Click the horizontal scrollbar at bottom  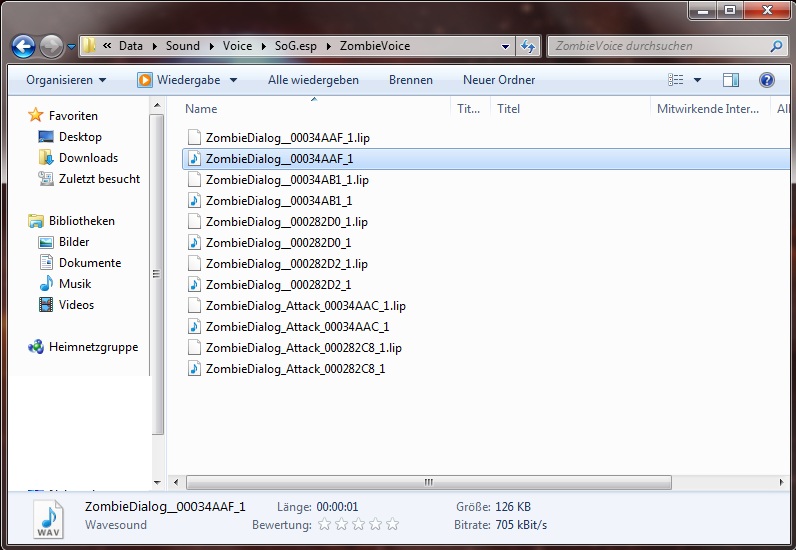[430, 482]
